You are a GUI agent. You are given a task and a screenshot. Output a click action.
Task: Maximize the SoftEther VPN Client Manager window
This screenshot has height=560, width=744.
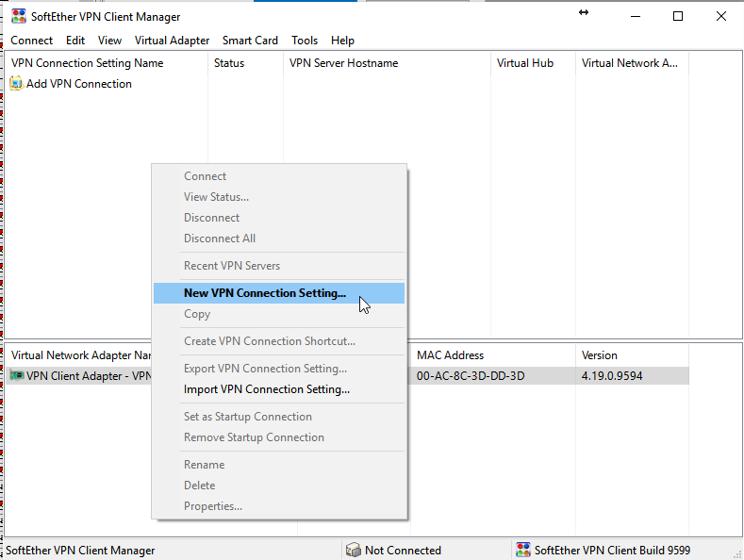pyautogui.click(x=678, y=16)
